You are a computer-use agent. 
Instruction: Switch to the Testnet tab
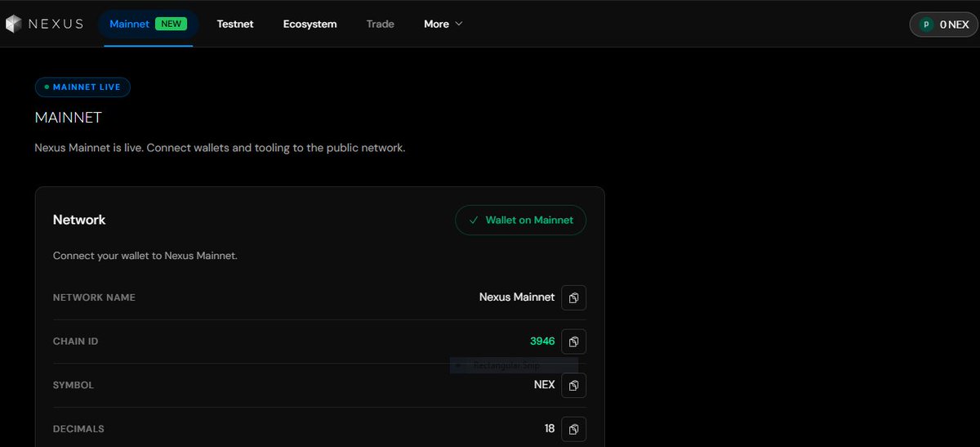coord(235,24)
